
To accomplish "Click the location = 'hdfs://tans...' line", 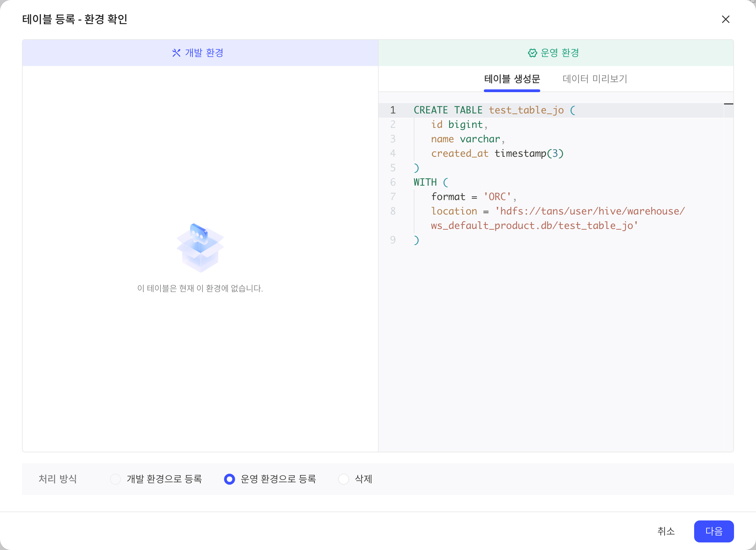I will (x=558, y=211).
